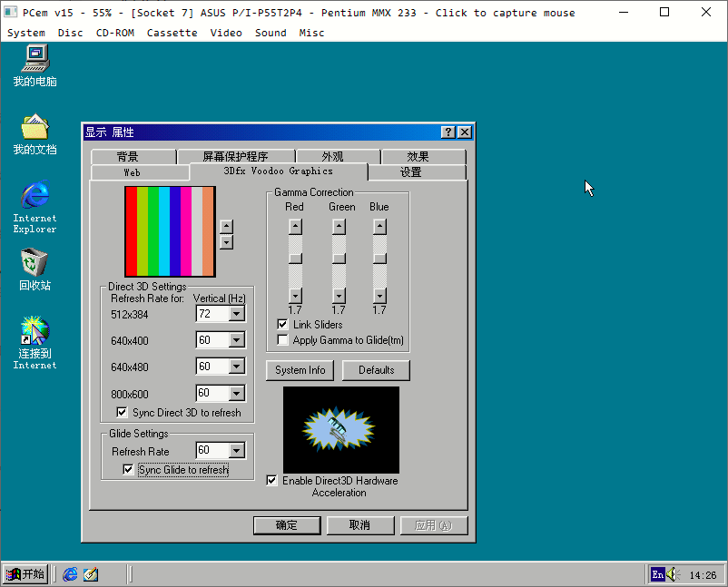Open the My Documents folder icon
This screenshot has height=587, width=728.
click(34, 134)
